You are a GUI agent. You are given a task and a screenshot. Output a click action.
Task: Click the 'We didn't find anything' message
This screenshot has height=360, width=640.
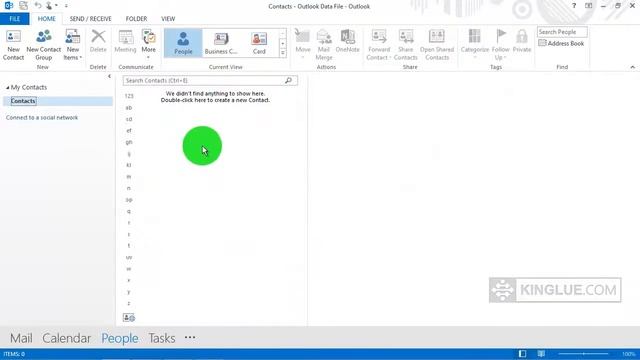click(x=215, y=97)
